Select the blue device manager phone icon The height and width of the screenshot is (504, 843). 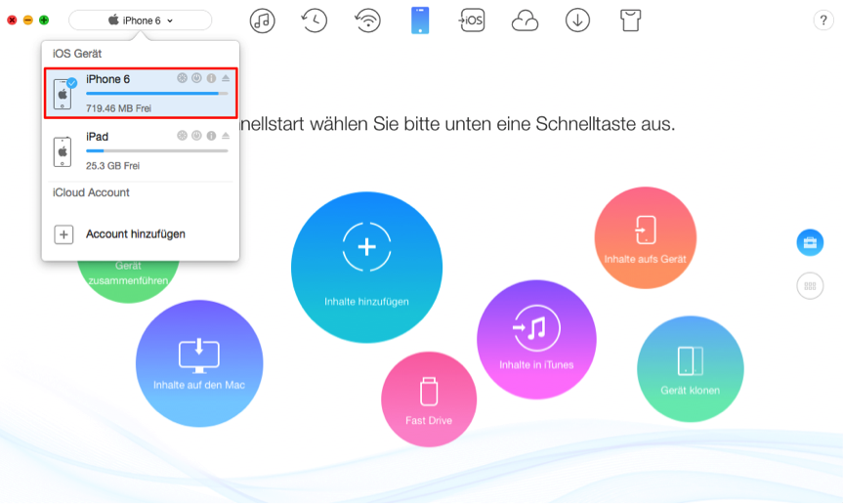420,21
